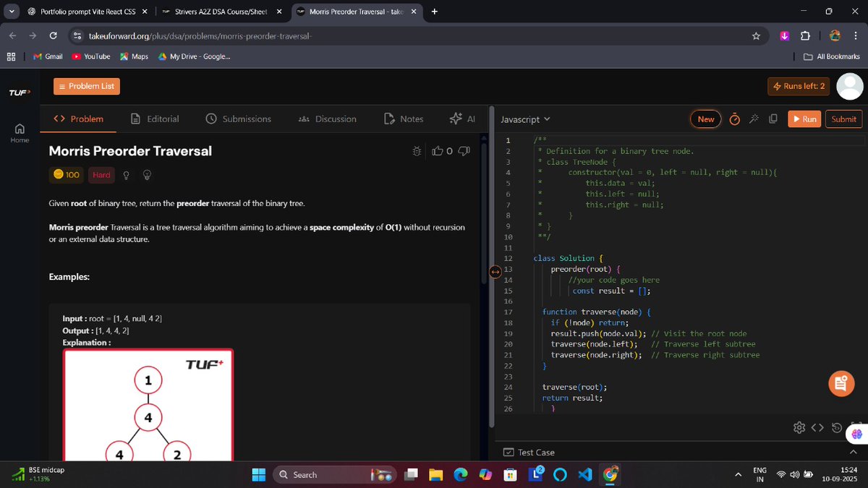Copy the code with the copy icon
868x488 pixels.
(773, 119)
